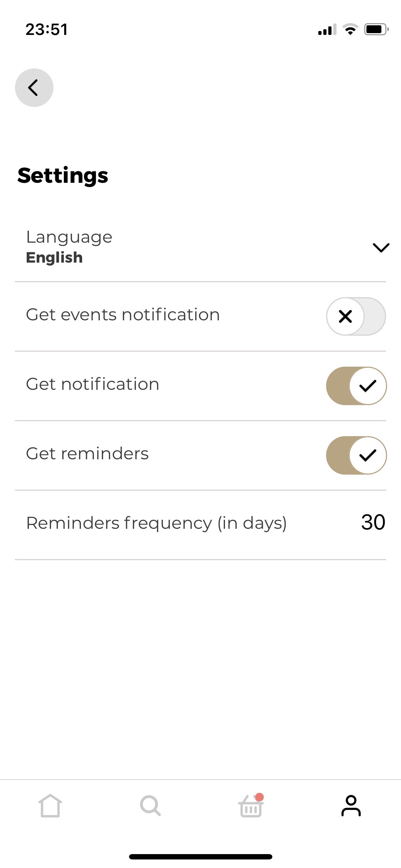Tap the Get reminders label

(87, 454)
